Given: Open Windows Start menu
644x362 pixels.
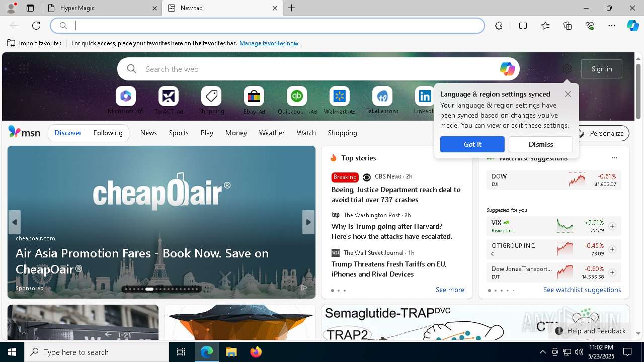Looking at the screenshot, I should tap(12, 352).
